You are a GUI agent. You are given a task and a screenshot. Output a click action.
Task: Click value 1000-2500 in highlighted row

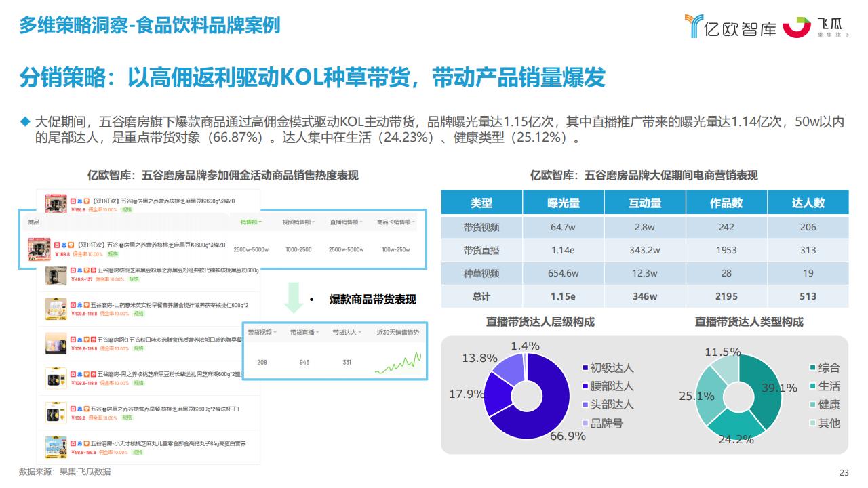click(x=298, y=250)
